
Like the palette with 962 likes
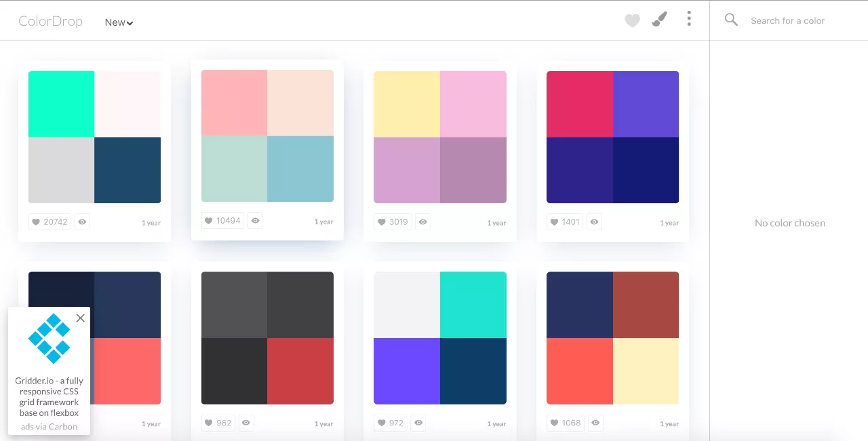[x=219, y=423]
